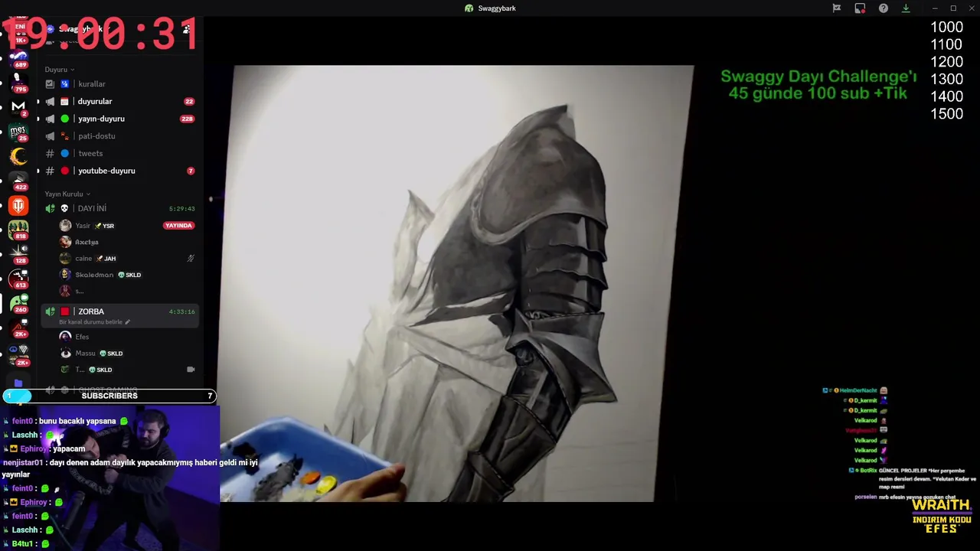
Task: Open the server icon with badge 25
Action: [18, 132]
